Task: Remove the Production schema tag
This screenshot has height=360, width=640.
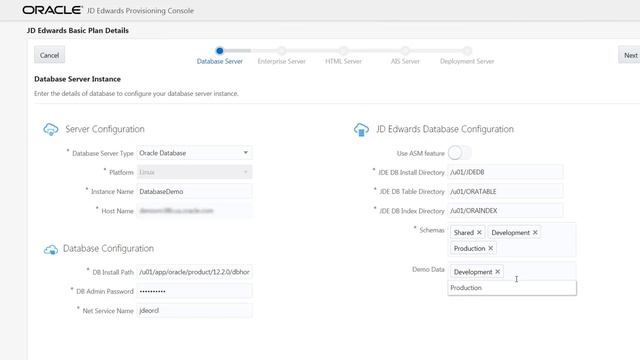Action: pos(491,248)
